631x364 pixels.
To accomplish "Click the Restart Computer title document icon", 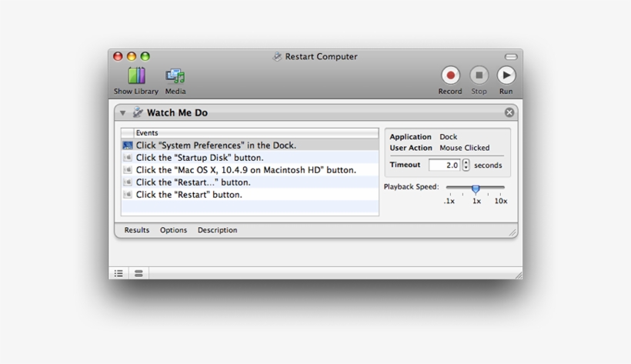I will point(277,56).
